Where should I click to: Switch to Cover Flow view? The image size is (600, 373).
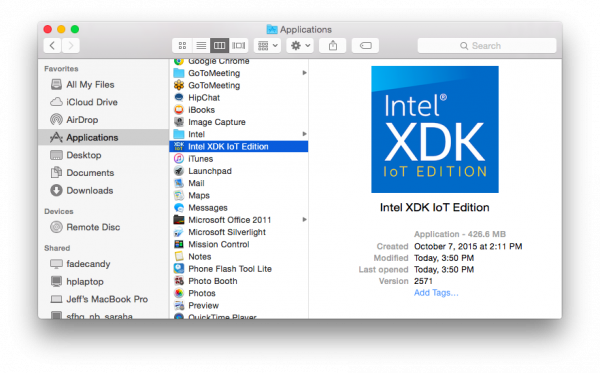(238, 46)
